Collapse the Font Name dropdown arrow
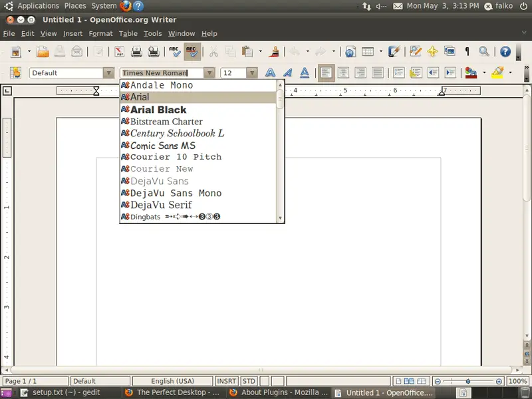532x399 pixels. coord(209,72)
